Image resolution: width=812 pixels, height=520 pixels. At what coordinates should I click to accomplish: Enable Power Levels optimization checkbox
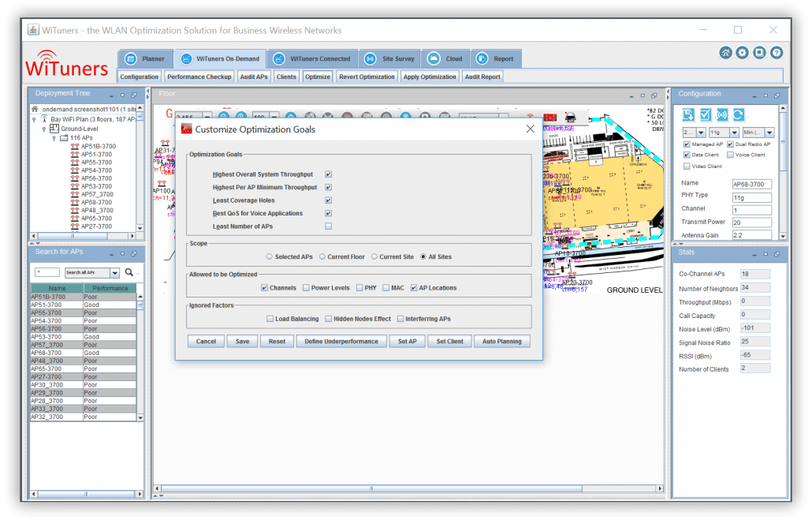pos(306,288)
